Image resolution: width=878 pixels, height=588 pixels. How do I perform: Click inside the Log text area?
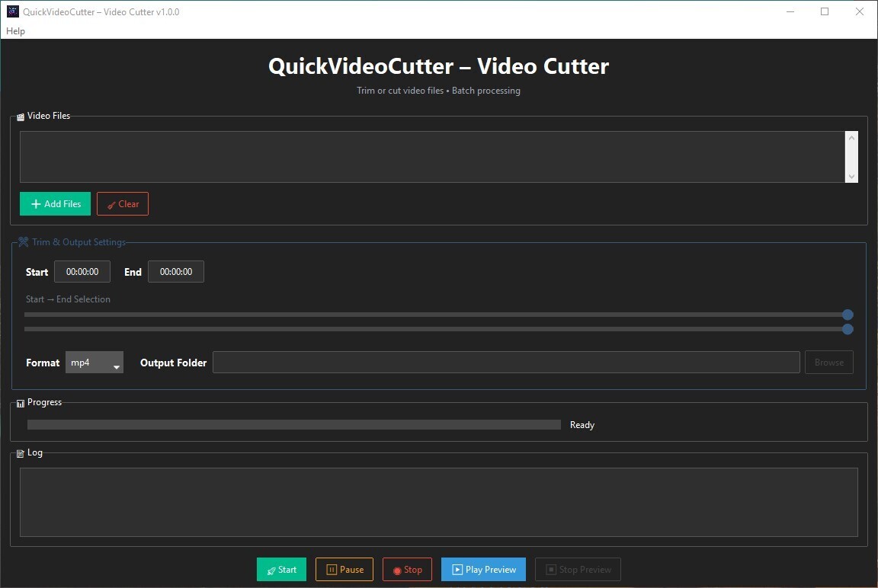tap(439, 503)
